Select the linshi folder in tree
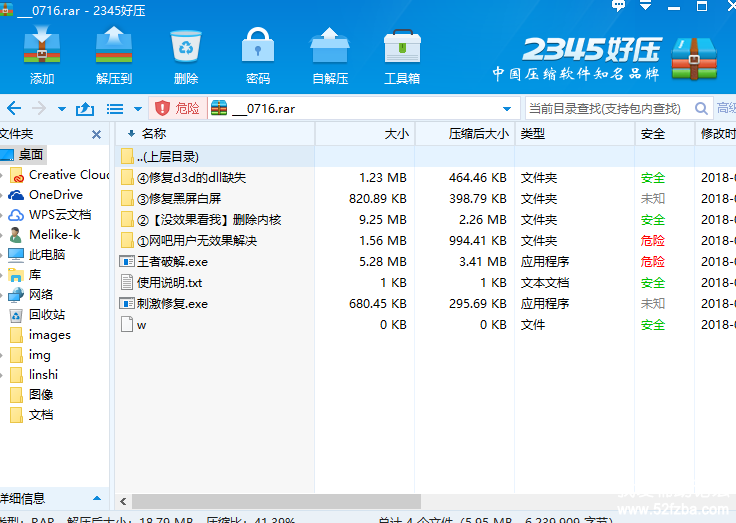 34,375
